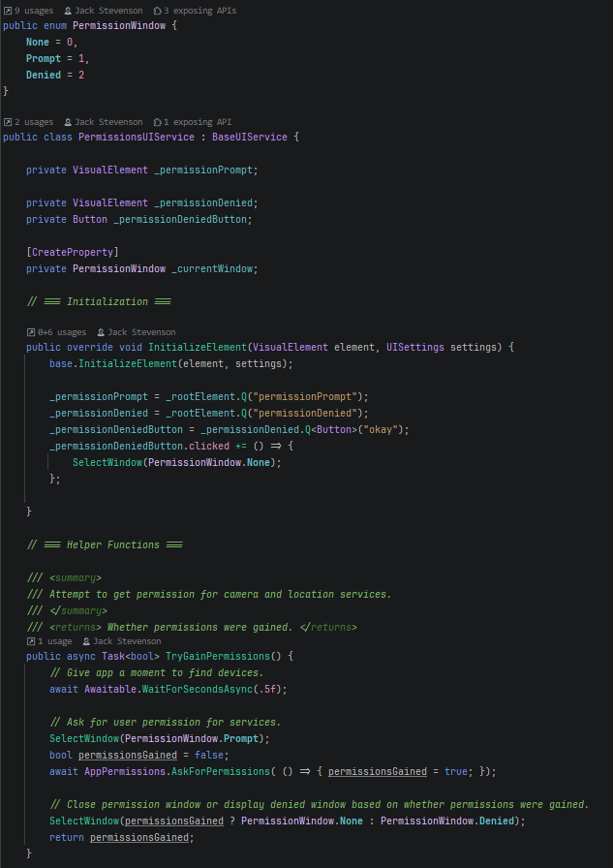613x868 pixels.
Task: Click the PermissionWindow name in the enum declaration
Action: click(x=119, y=25)
